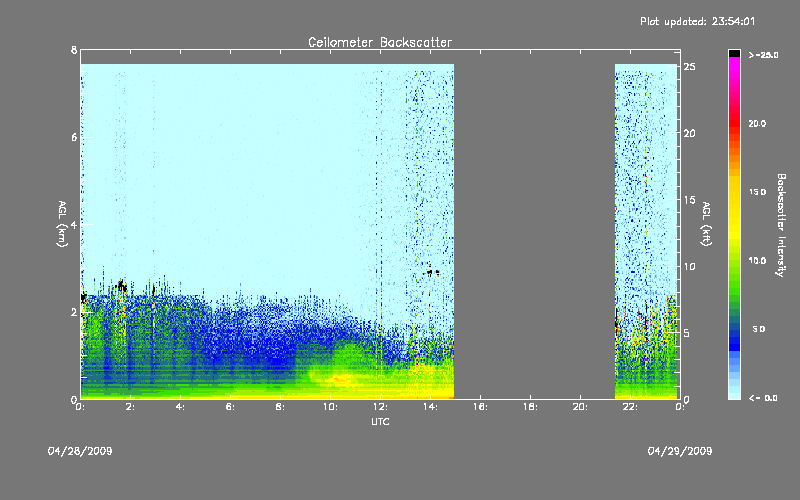Viewport: 800px width, 500px height.
Task: Click the colorbar's "15.0" value label
Action: pos(757,192)
